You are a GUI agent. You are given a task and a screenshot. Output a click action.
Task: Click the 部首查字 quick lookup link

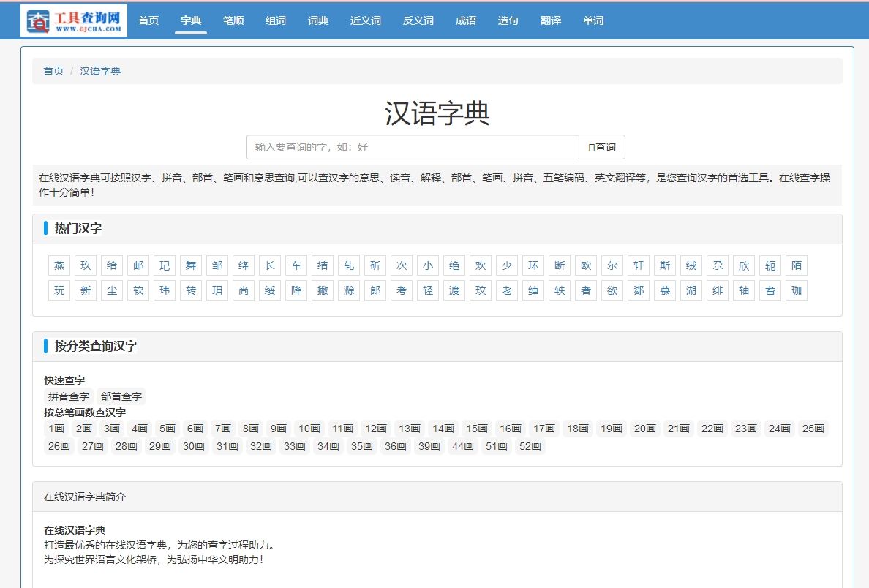[x=121, y=396]
